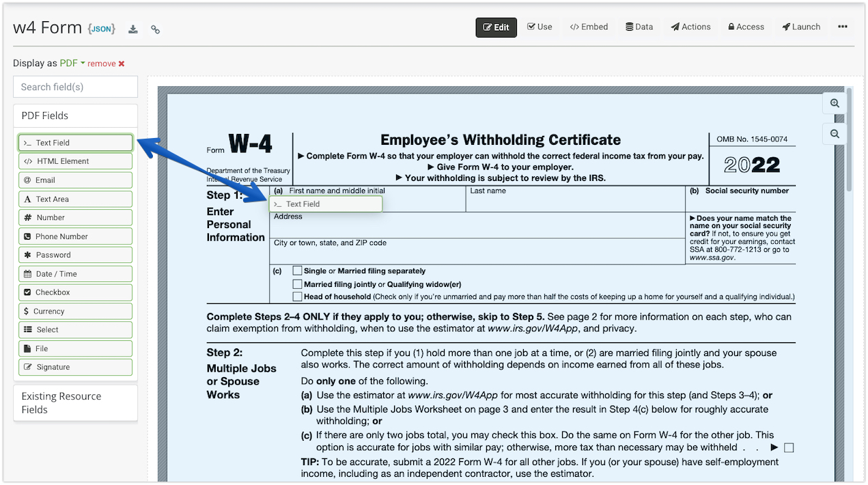The image size is (868, 485).
Task: Select the Signature field component
Action: coord(75,367)
